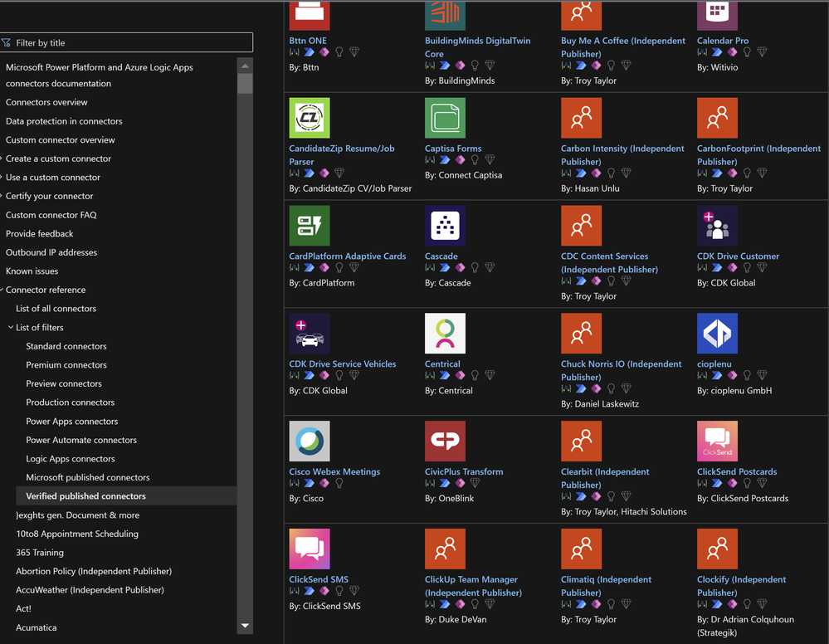Image resolution: width=829 pixels, height=644 pixels.
Task: Open the Calendar Pro title link
Action: tap(722, 41)
